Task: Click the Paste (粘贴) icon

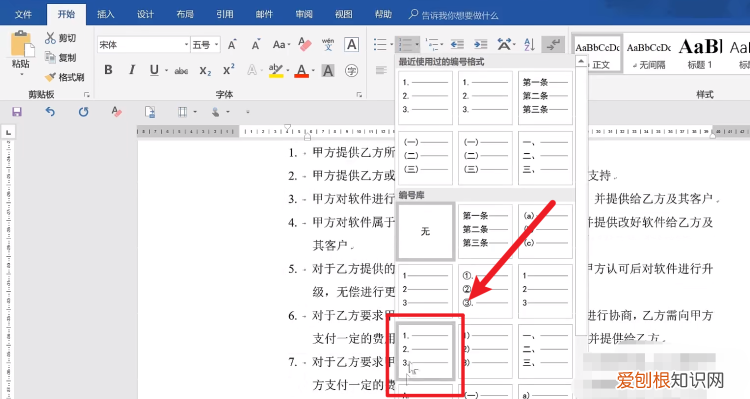Action: 21,44
